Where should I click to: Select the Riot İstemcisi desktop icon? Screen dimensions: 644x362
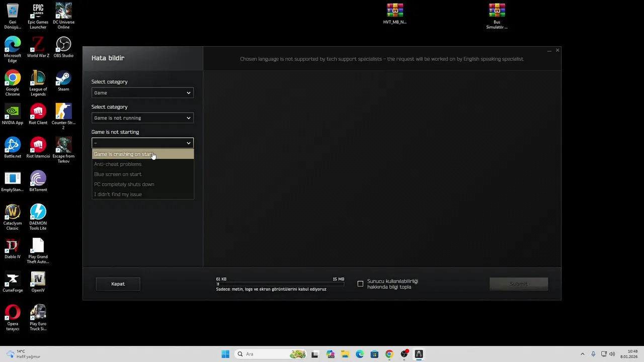pos(38,148)
